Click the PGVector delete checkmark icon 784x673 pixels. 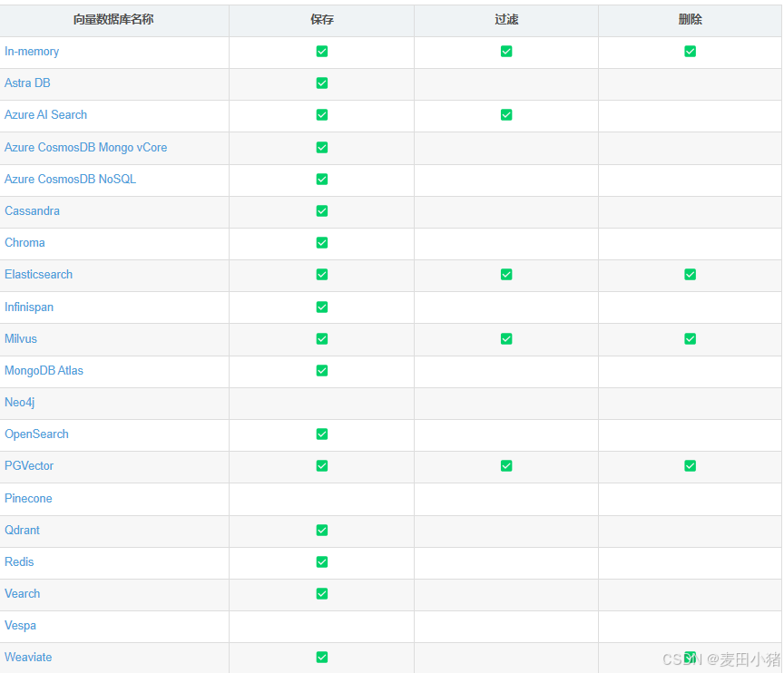[x=690, y=466]
